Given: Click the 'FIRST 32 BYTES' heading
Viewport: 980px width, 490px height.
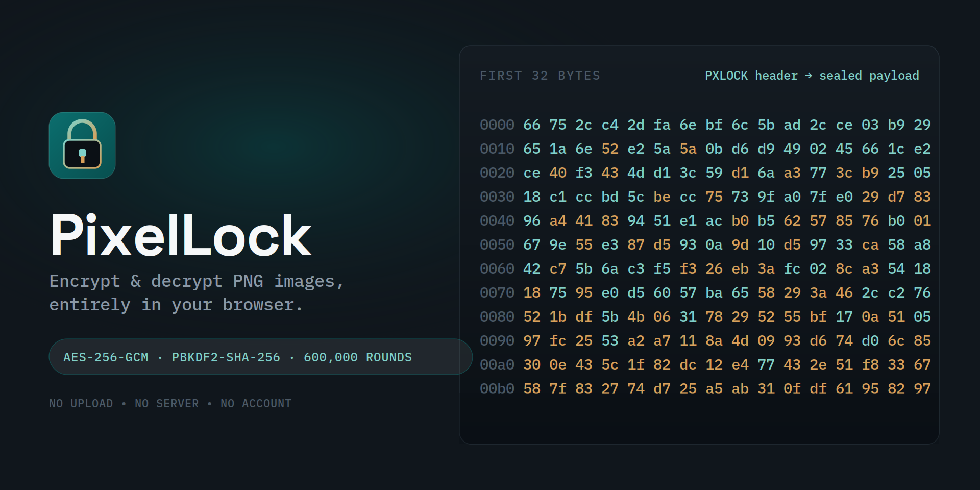Looking at the screenshot, I should pyautogui.click(x=540, y=76).
